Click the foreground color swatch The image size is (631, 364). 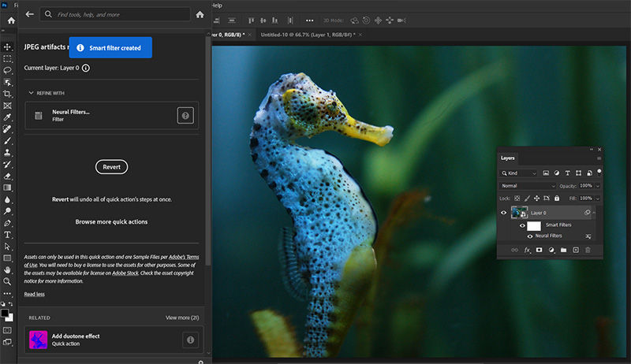click(6, 312)
